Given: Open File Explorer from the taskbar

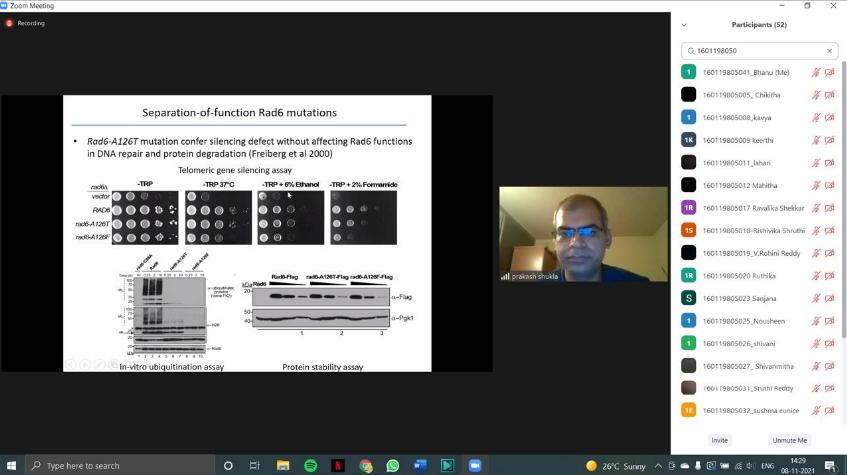Looking at the screenshot, I should (x=283, y=465).
